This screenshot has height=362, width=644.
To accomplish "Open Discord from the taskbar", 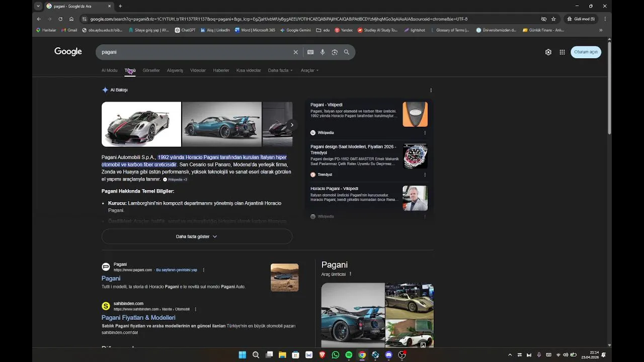I will 388,355.
